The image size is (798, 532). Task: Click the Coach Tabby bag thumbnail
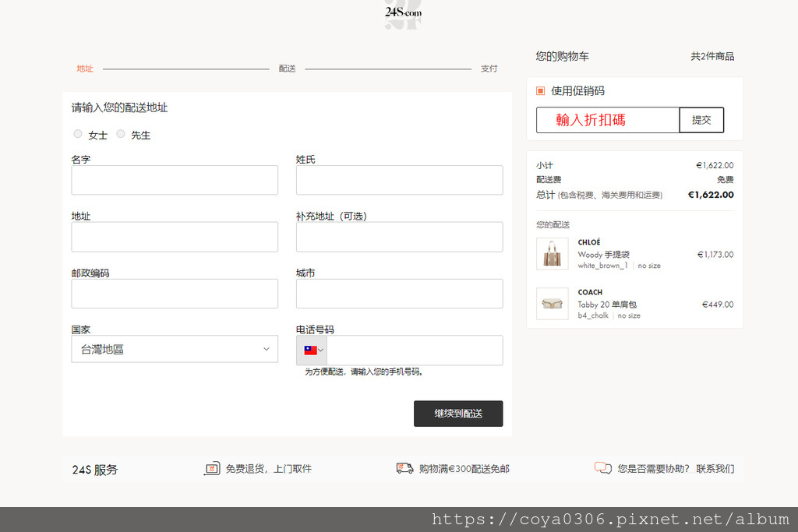click(553, 304)
